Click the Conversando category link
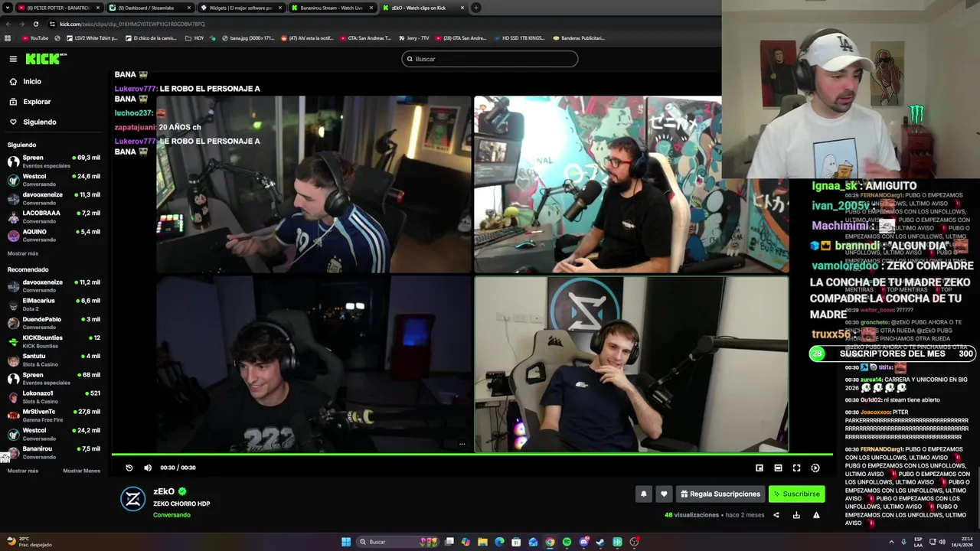 pos(171,515)
